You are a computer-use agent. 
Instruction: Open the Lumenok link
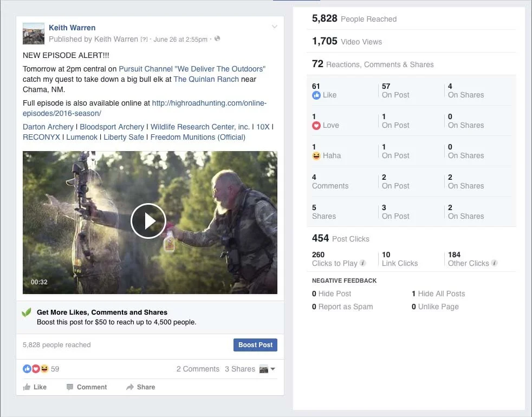[82, 137]
